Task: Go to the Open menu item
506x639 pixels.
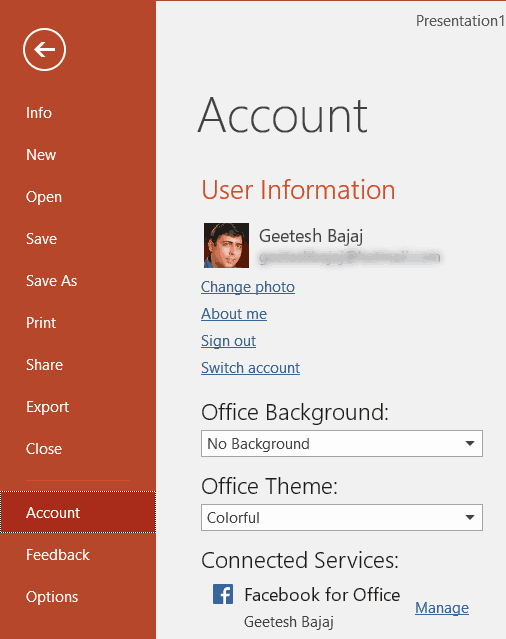Action: (x=44, y=197)
